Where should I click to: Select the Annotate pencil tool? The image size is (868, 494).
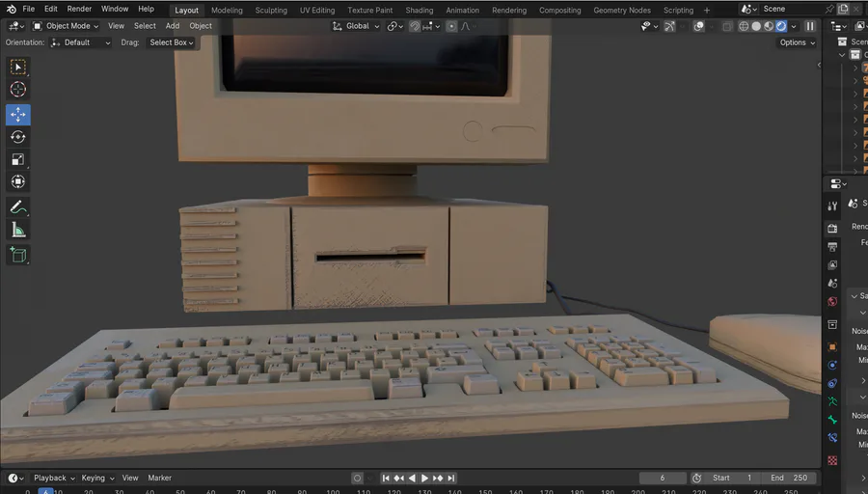pos(18,207)
